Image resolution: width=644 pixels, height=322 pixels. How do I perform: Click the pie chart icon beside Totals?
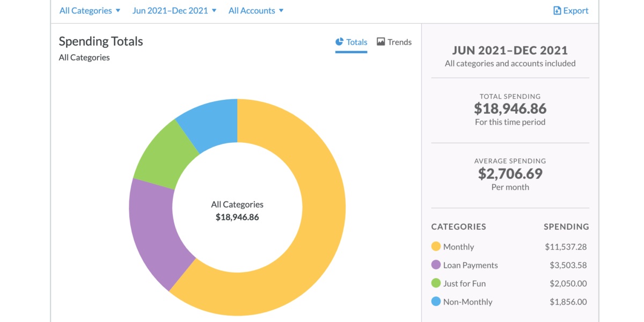click(x=339, y=41)
